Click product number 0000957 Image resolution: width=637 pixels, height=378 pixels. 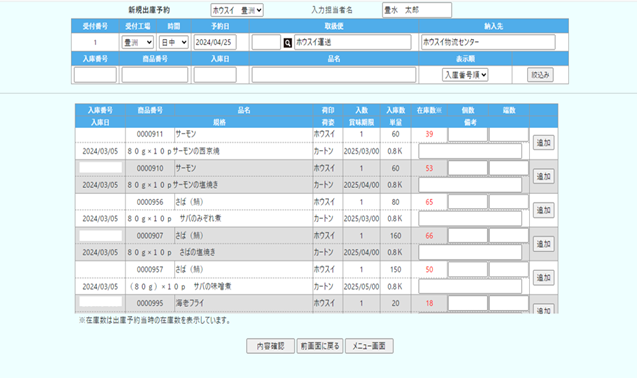150,269
